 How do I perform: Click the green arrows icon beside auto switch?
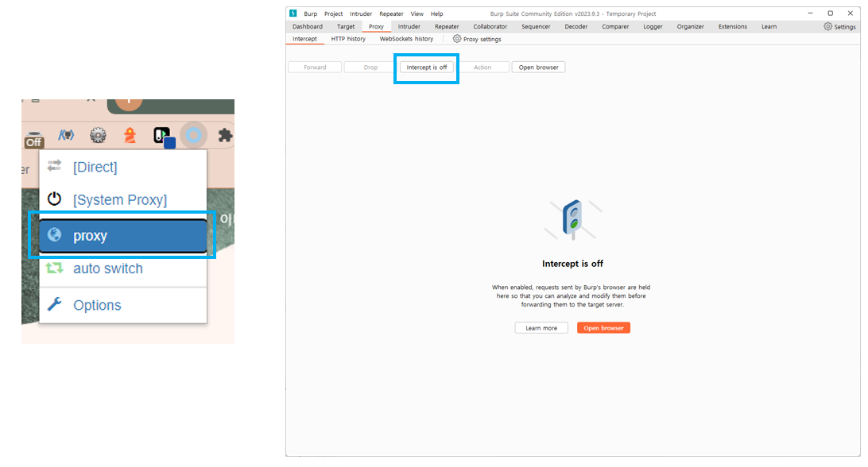pos(54,268)
